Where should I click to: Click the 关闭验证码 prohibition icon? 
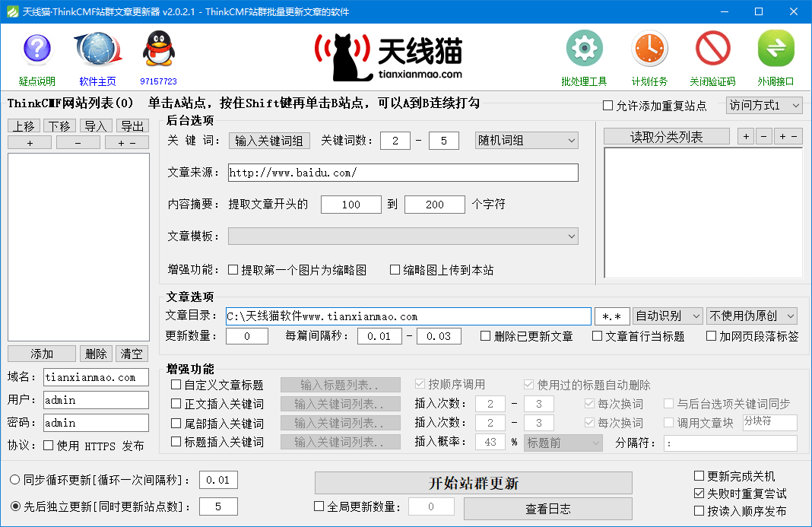[712, 49]
